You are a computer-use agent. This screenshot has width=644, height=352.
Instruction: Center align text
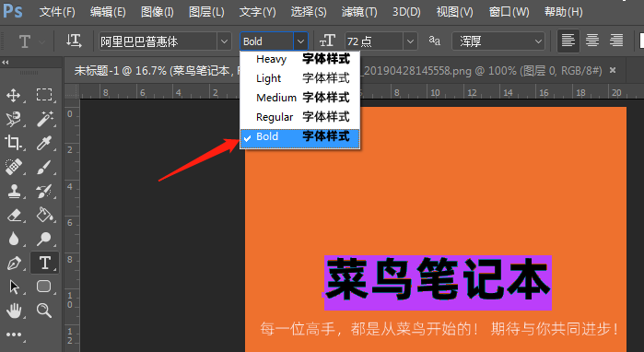point(592,41)
